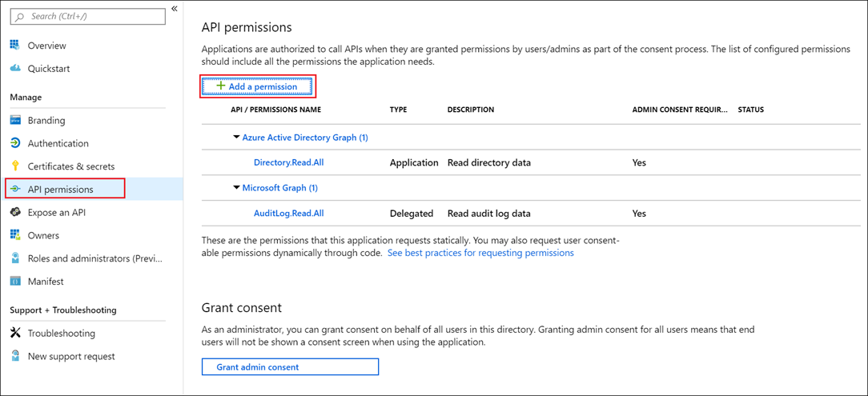Image resolution: width=868 pixels, height=396 pixels.
Task: Click the API permissions page heading
Action: coord(247,26)
